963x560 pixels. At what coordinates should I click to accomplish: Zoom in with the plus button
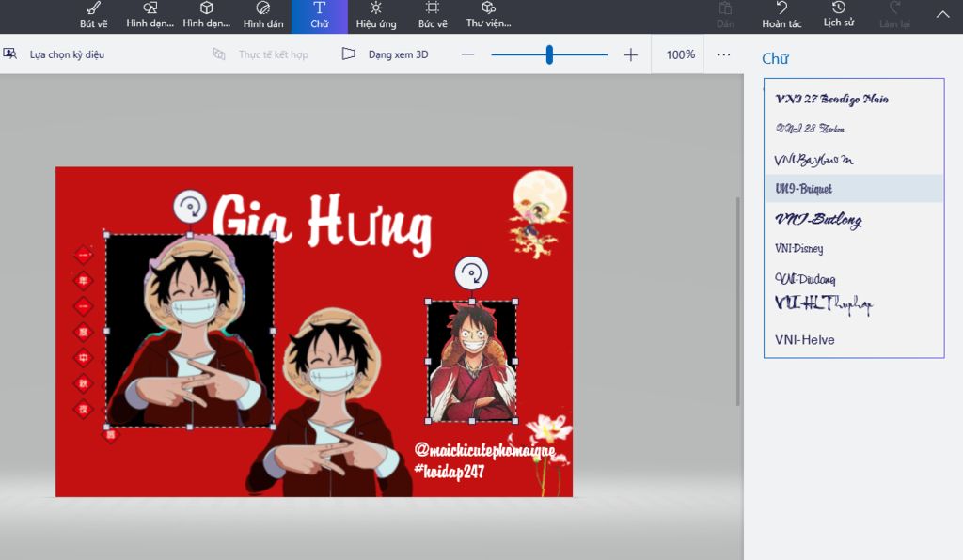(631, 54)
